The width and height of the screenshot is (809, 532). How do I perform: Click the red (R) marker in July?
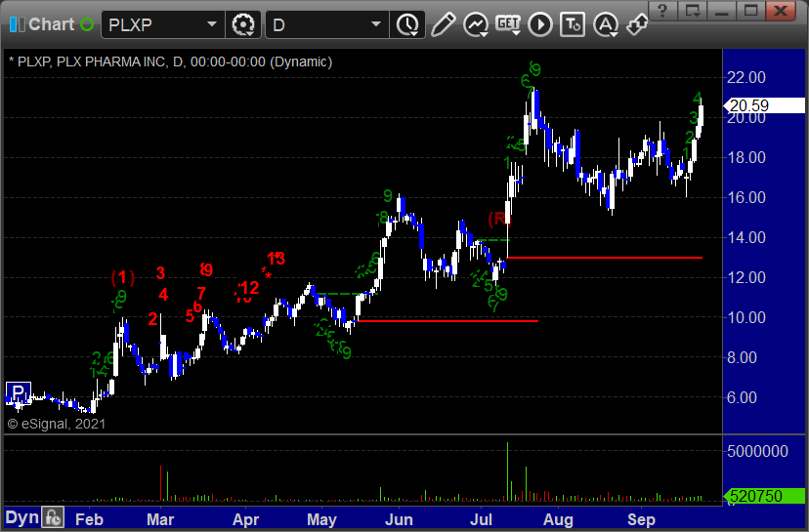point(499,219)
